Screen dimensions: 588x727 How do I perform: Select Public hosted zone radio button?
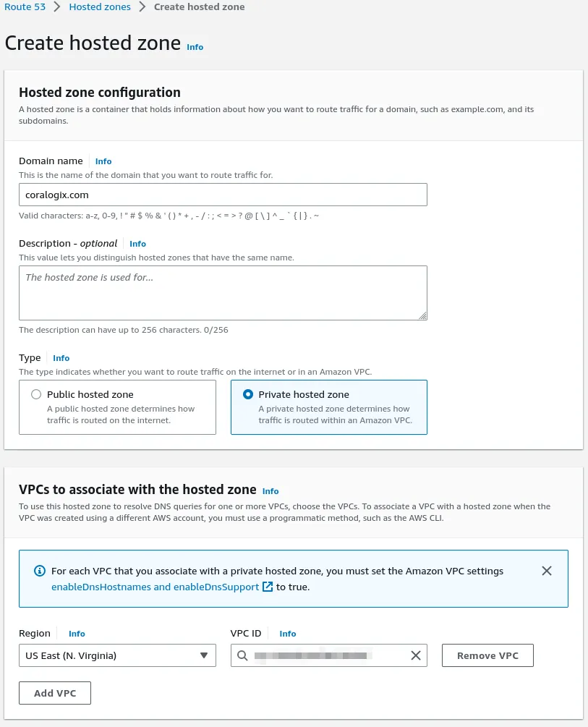point(36,395)
